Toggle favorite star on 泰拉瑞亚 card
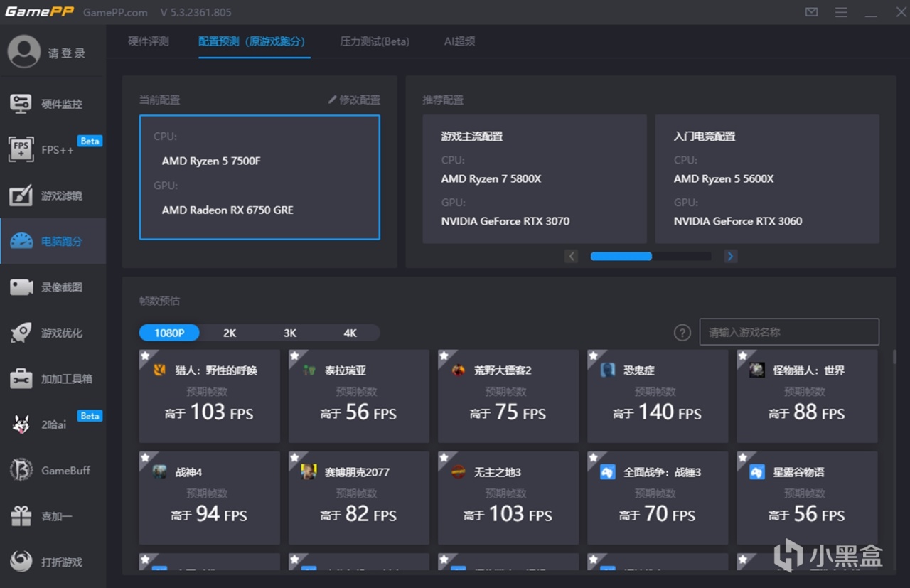The width and height of the screenshot is (910, 588). (294, 356)
